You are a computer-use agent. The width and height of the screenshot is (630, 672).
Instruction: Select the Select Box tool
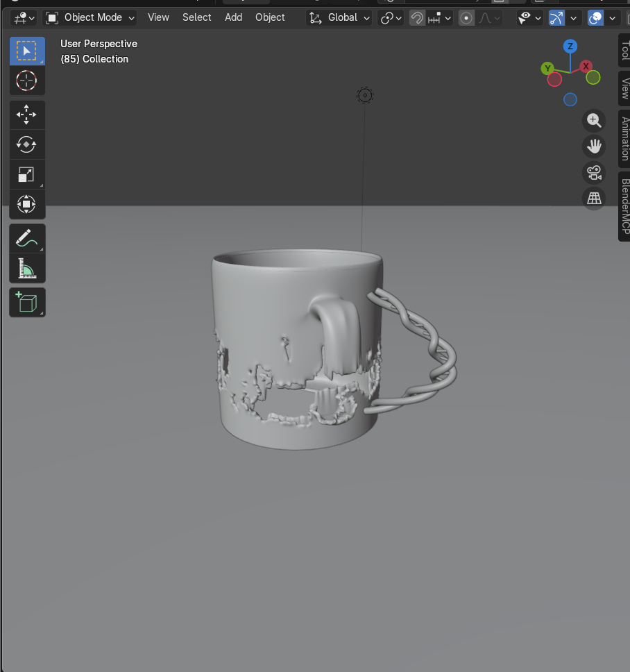pos(26,51)
